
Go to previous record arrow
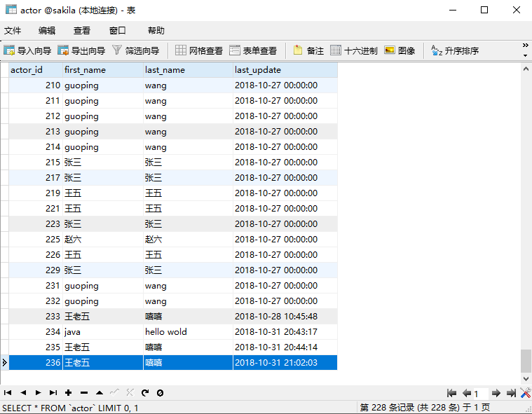(23, 393)
